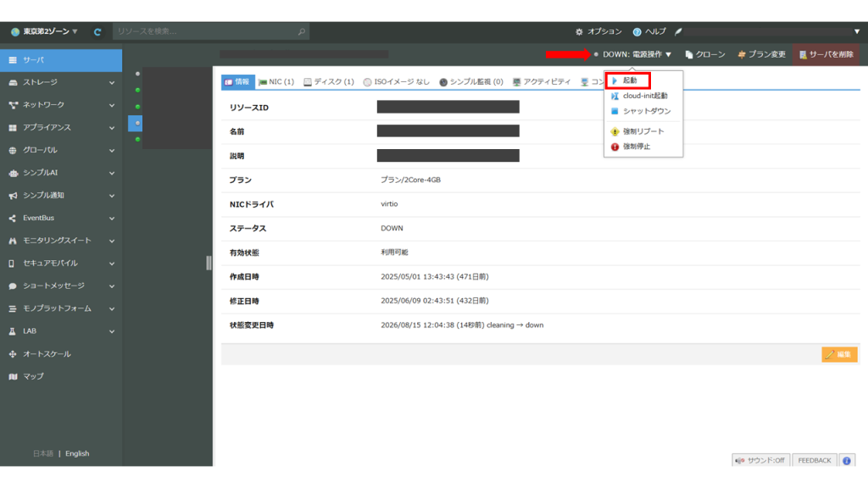Viewport: 868px width, 488px height.
Task: Click the クローン clone button
Action: (x=704, y=54)
